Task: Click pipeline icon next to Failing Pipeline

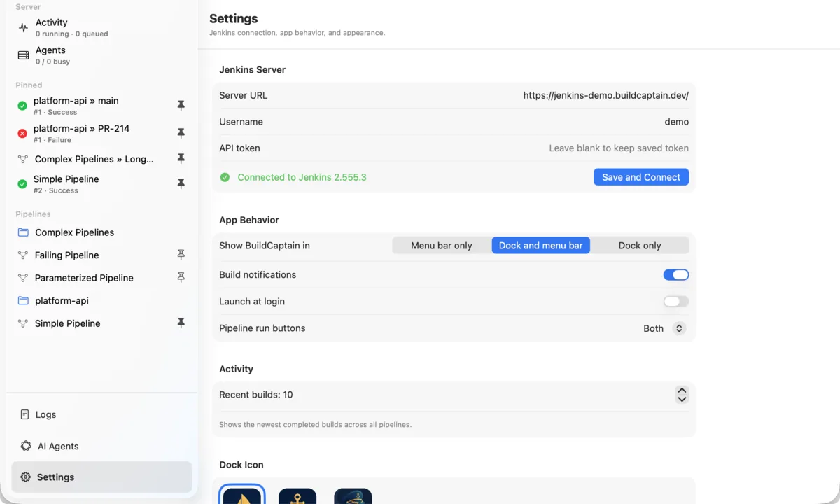Action: click(x=23, y=255)
